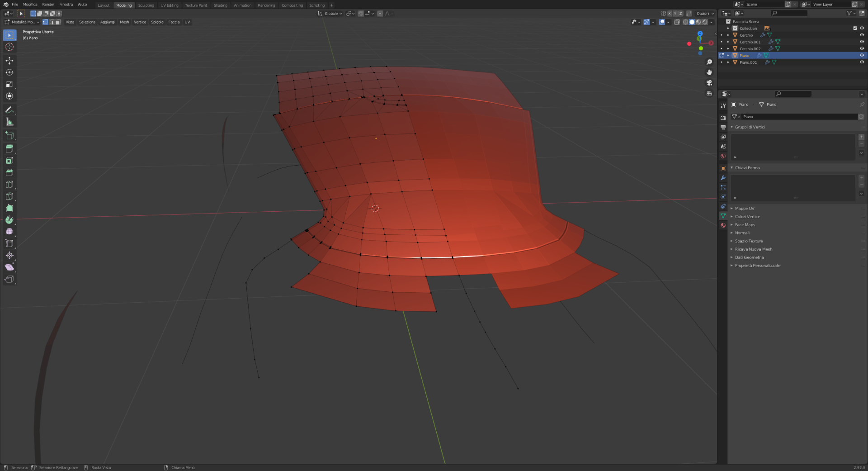Toggle visibility of Piano.001 in outliner
This screenshot has height=471, width=868.
(862, 62)
